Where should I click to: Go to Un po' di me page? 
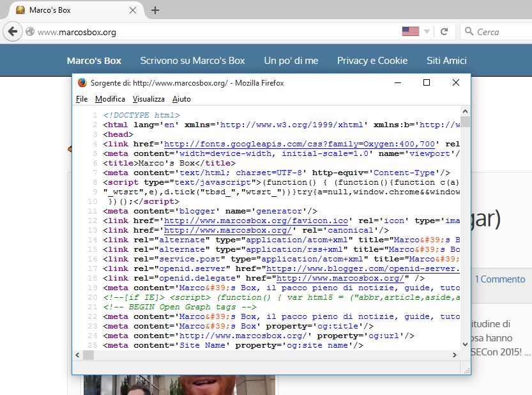pos(291,61)
